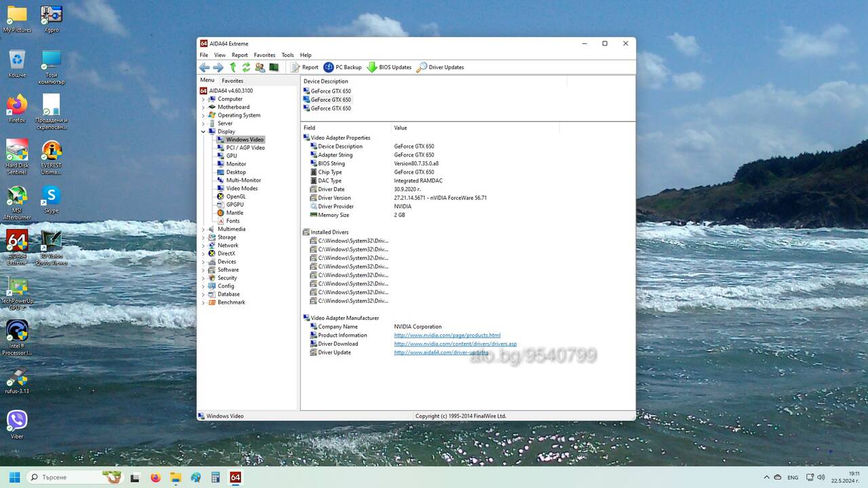This screenshot has height=488, width=868.
Task: Expand the Server node
Action: (203, 123)
